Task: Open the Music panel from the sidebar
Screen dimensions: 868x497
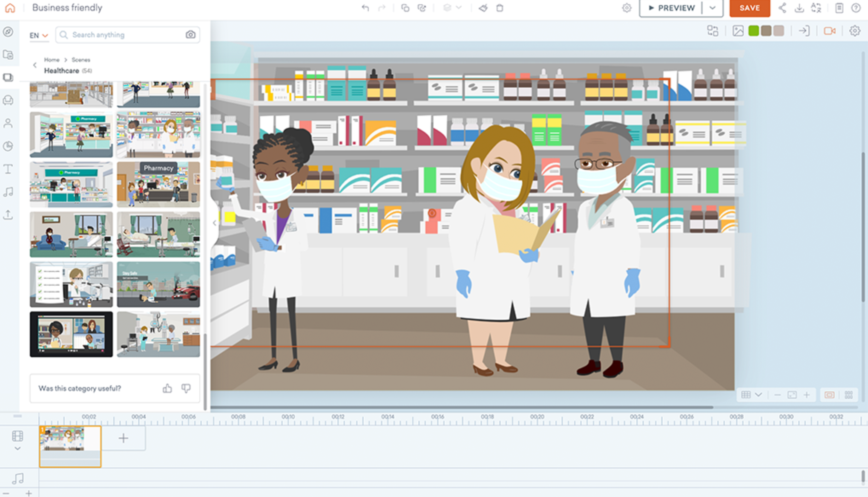Action: tap(8, 192)
